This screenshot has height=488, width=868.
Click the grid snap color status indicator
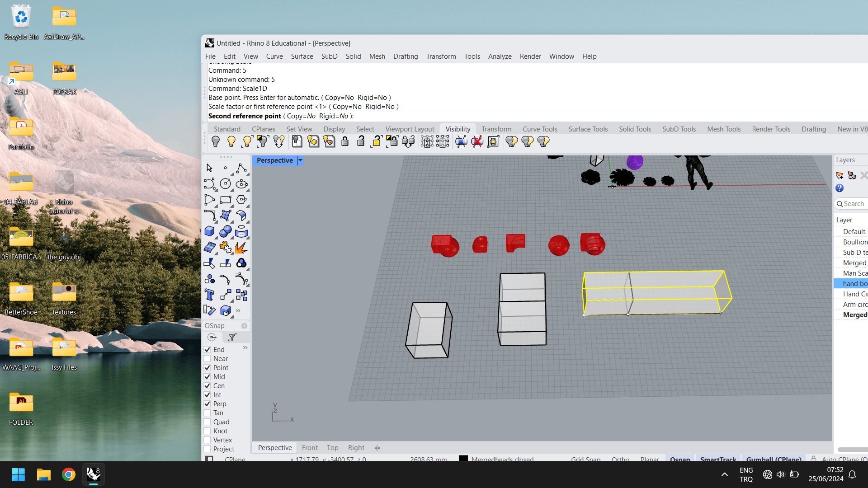585,459
